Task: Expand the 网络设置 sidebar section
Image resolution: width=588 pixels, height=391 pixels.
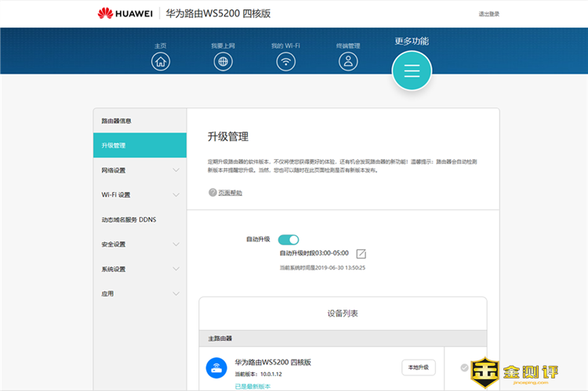Action: 140,170
